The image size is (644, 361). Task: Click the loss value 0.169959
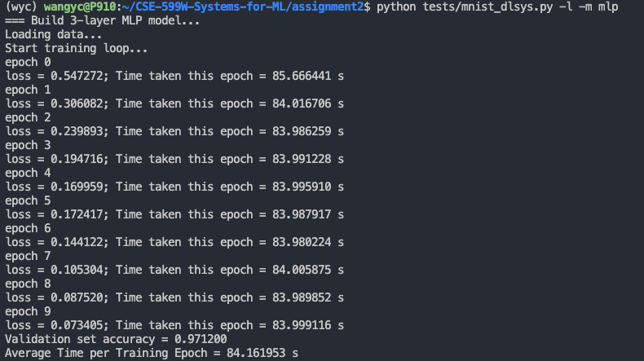(75, 187)
